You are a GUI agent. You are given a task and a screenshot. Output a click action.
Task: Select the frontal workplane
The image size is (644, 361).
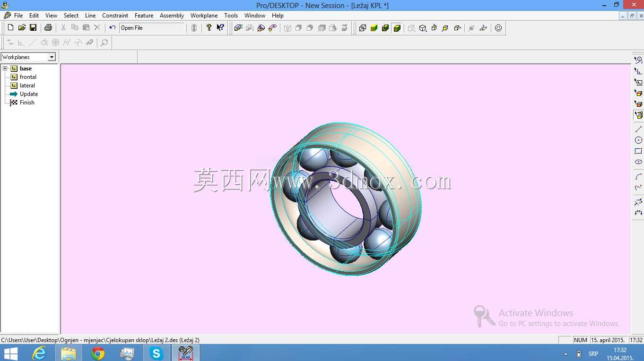28,77
